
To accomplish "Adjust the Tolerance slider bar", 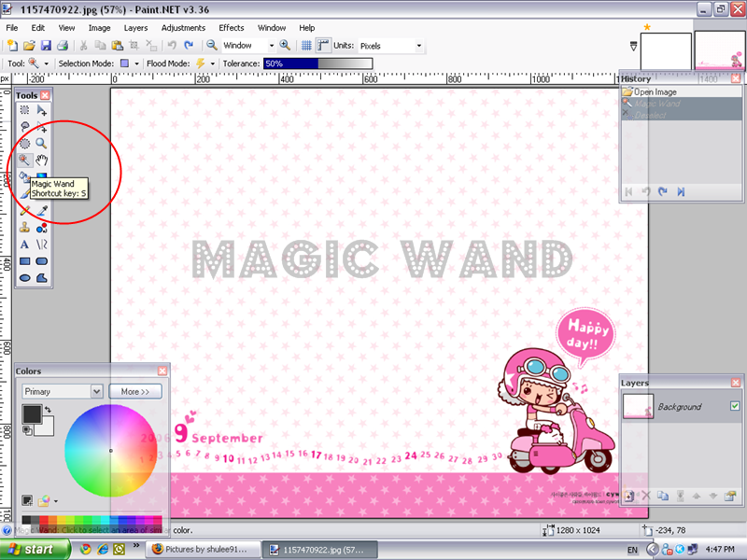I will pyautogui.click(x=317, y=63).
